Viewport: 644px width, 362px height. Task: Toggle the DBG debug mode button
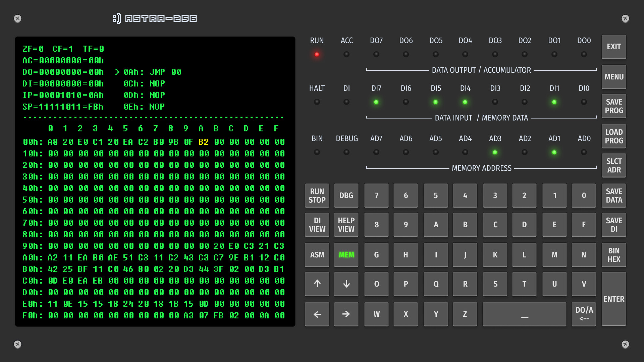[x=346, y=196]
